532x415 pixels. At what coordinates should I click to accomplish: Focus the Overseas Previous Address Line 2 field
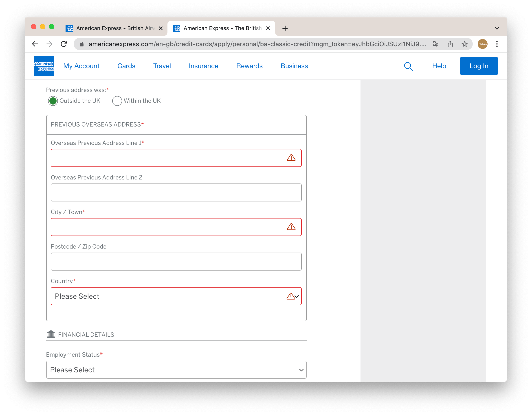click(176, 192)
